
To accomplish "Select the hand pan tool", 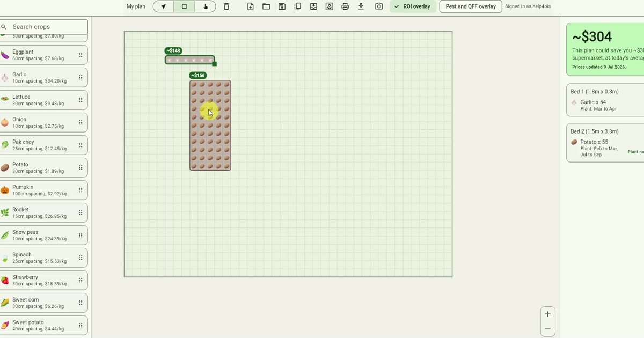I will tap(206, 6).
